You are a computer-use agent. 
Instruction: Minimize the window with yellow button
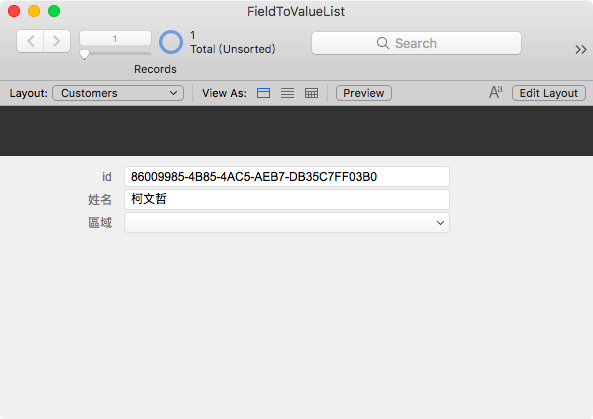click(x=34, y=11)
